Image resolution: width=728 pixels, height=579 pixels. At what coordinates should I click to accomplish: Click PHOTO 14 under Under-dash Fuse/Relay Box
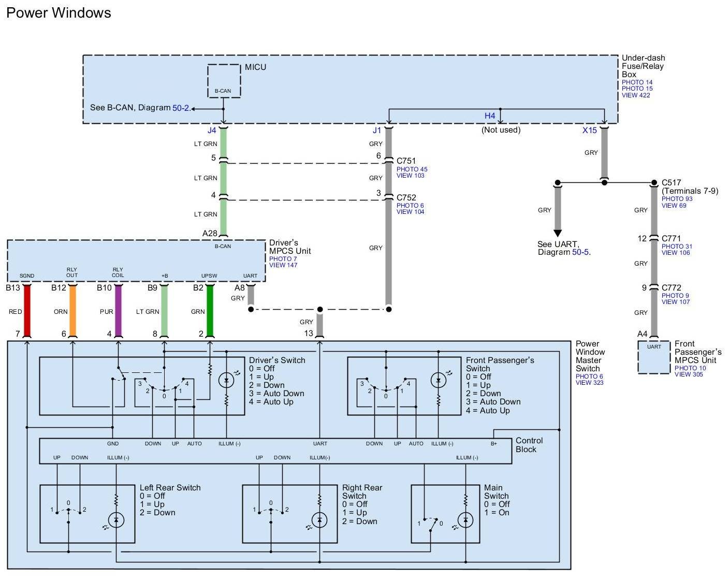(x=637, y=82)
